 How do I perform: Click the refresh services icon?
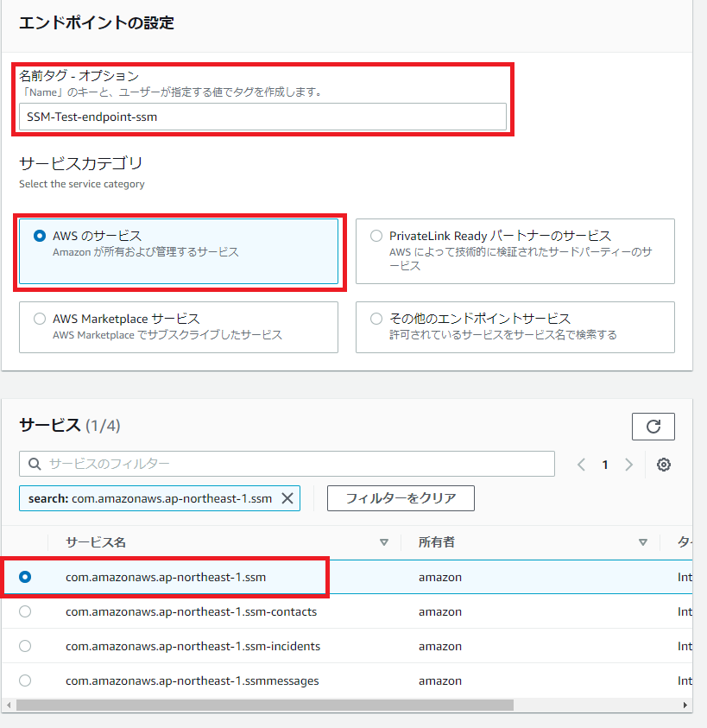tap(653, 426)
